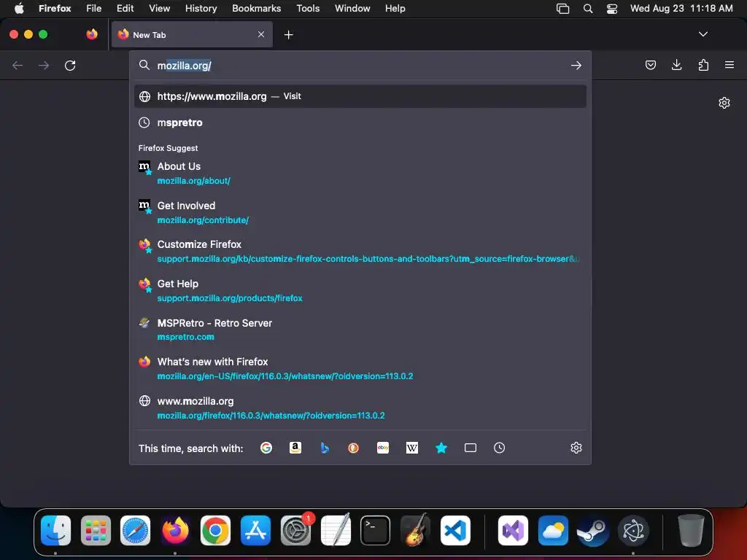Image resolution: width=747 pixels, height=560 pixels.
Task: Click the Reload page icon
Action: tap(70, 65)
